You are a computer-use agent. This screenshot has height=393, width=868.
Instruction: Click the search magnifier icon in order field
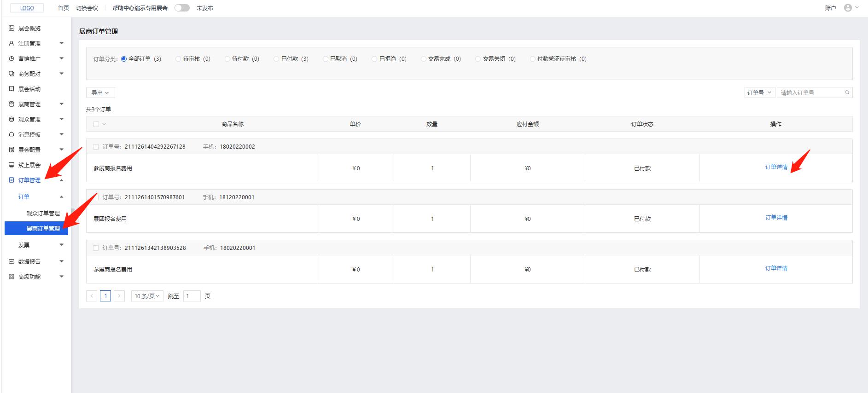pyautogui.click(x=847, y=92)
